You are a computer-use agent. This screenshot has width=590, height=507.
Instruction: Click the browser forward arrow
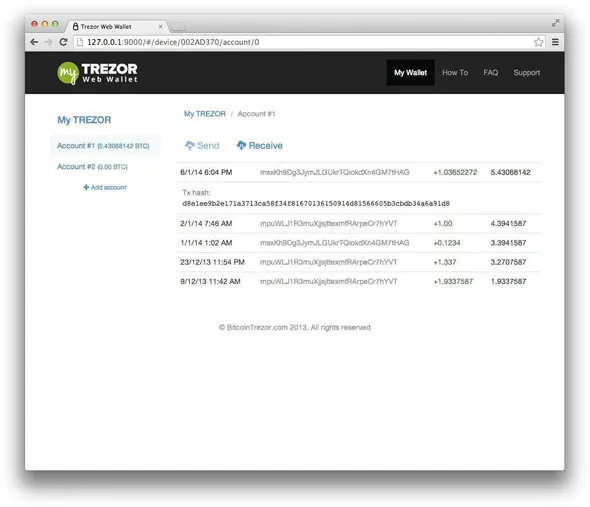pos(49,42)
